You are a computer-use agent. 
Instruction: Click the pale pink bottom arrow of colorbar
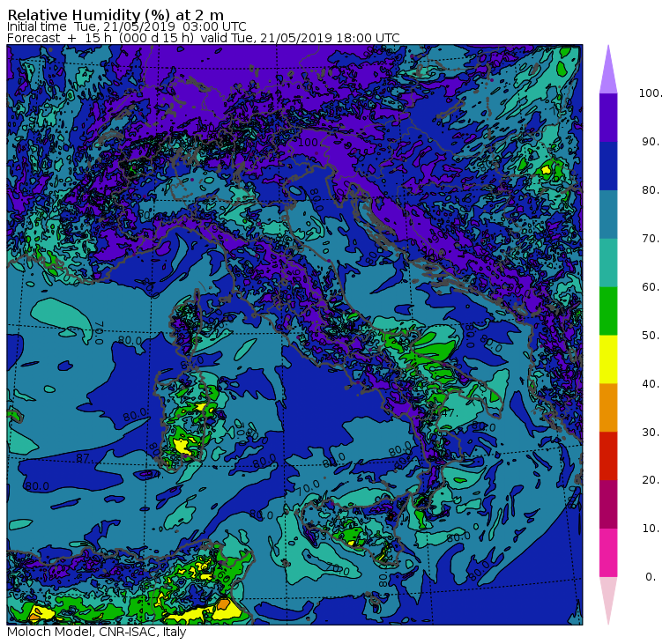coord(608,598)
